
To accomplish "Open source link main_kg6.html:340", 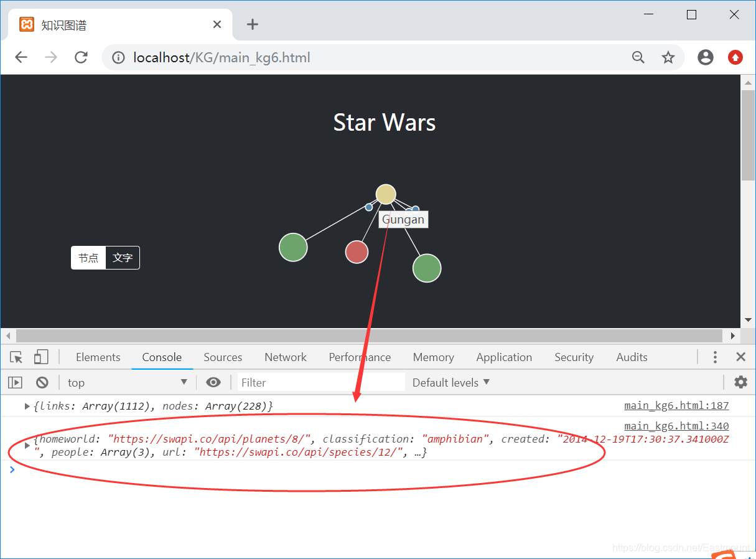I will tap(676, 426).
